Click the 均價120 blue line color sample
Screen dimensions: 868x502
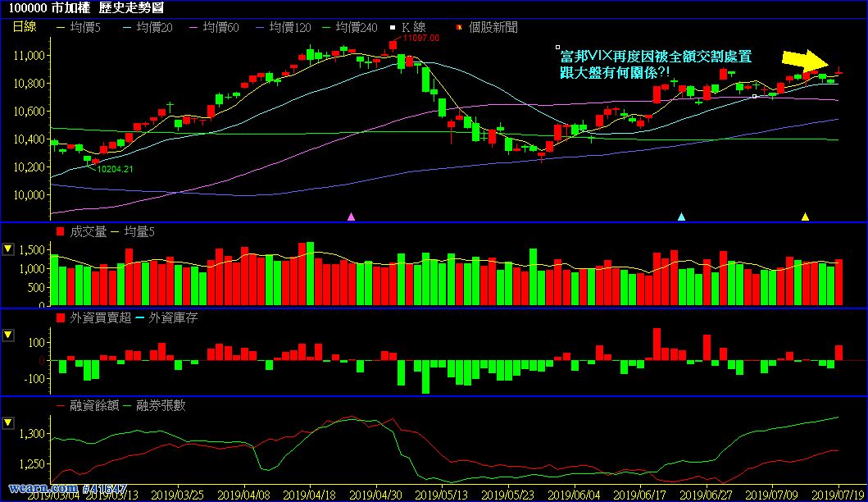point(262,27)
